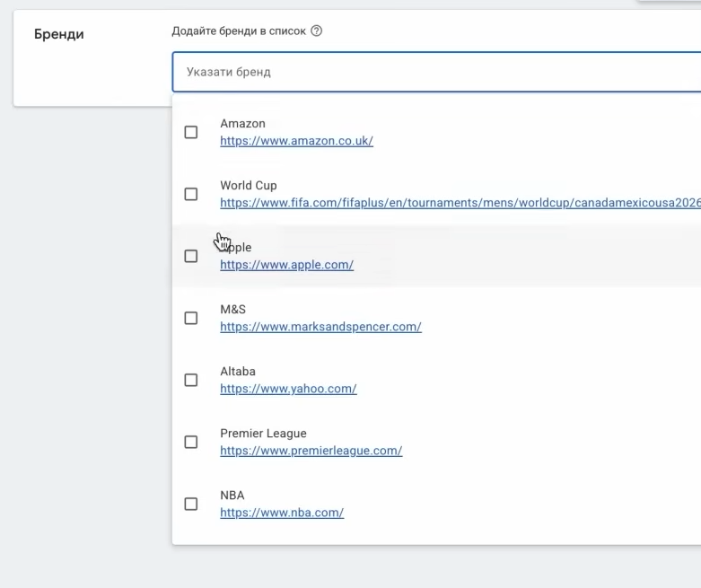Tick the World Cup checkbox

click(191, 194)
